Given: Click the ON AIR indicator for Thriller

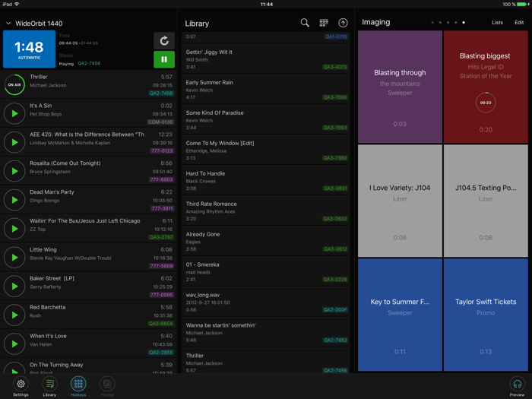Looking at the screenshot, I should tap(14, 84).
